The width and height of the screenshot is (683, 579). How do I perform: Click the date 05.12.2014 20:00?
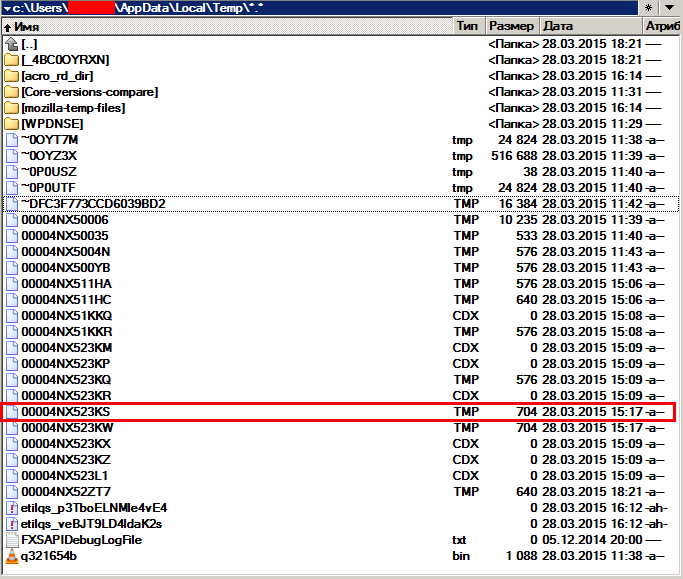592,540
